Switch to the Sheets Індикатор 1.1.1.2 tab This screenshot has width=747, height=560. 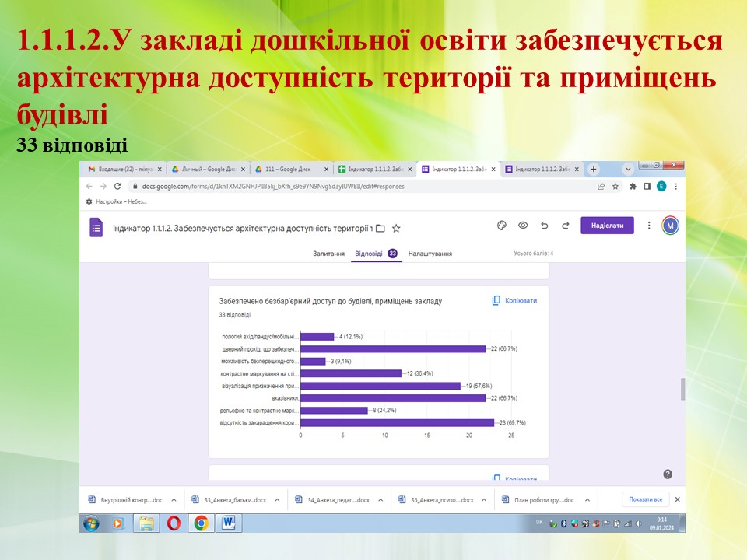pyautogui.click(x=375, y=170)
